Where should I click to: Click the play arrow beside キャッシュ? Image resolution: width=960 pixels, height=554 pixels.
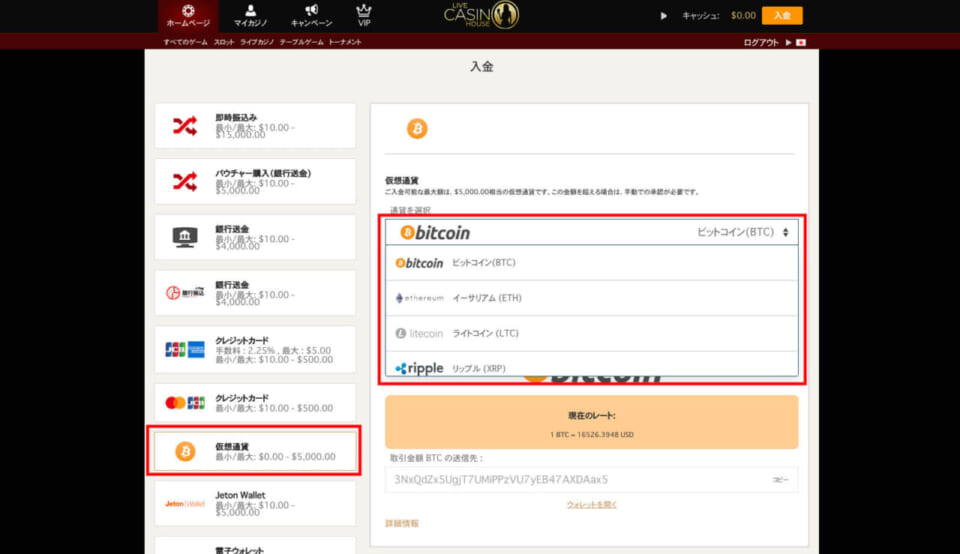click(x=664, y=16)
